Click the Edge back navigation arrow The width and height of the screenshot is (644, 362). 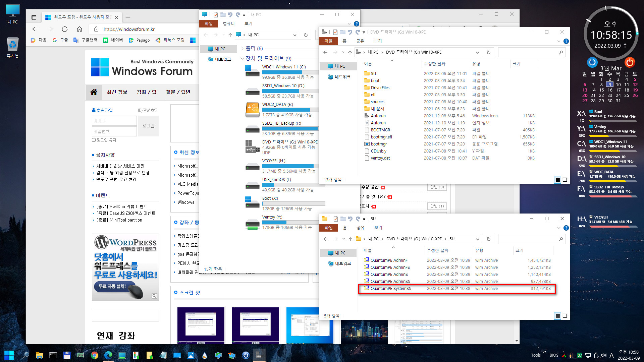pos(35,29)
